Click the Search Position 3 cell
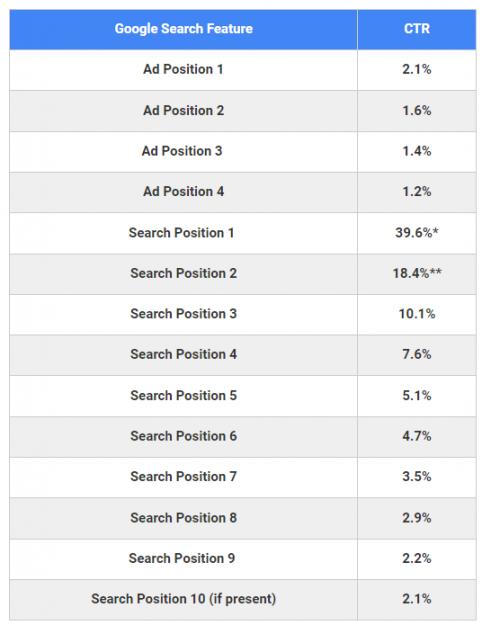Image resolution: width=482 pixels, height=625 pixels. [x=183, y=314]
